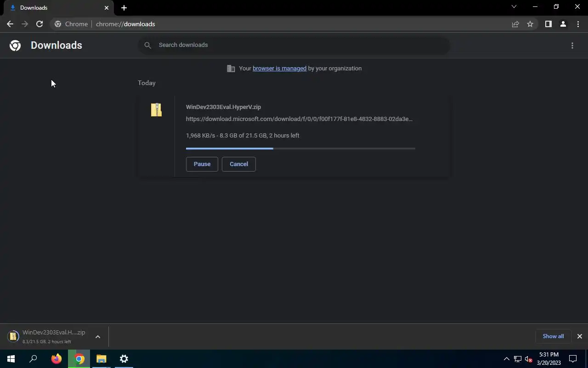Click the Chrome site info icon in address bar

click(58, 24)
